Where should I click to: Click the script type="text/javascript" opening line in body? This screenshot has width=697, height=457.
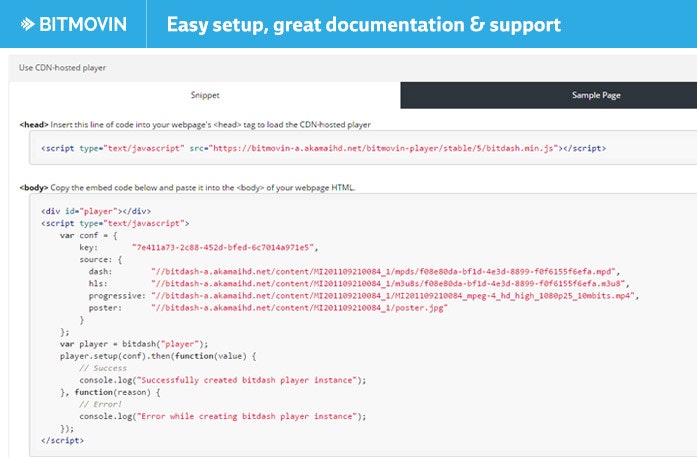115,223
